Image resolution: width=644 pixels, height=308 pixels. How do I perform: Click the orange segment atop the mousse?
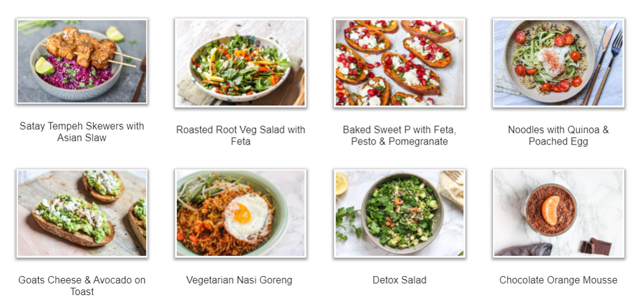[551, 210]
